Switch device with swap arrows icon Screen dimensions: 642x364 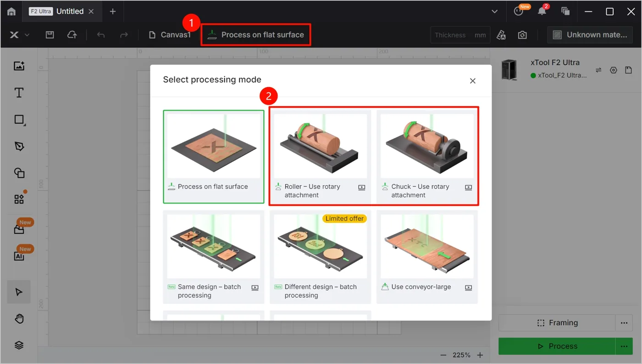(598, 70)
